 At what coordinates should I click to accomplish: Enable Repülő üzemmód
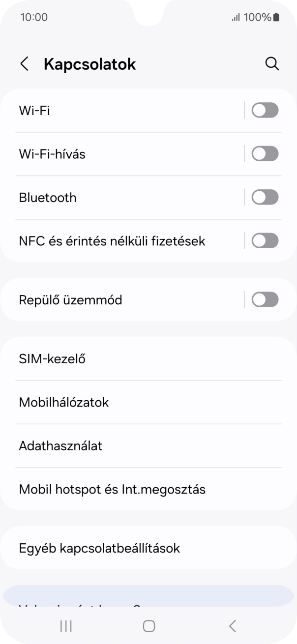point(265,299)
